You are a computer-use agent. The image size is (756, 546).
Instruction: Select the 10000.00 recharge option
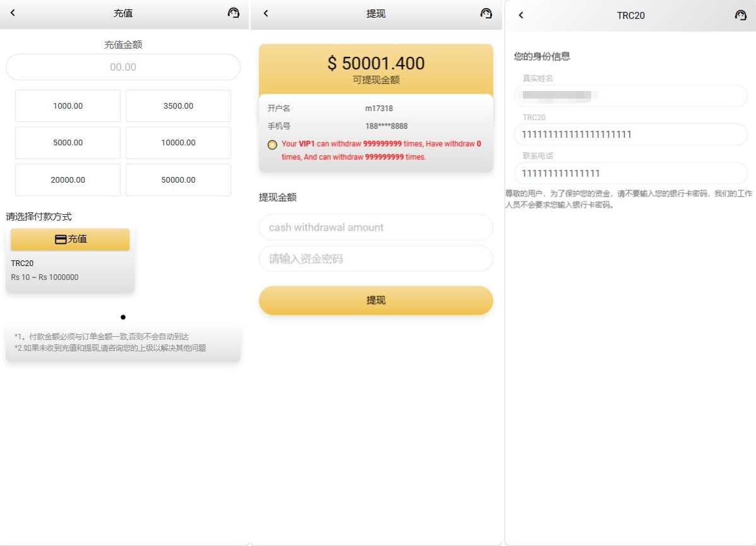coord(178,143)
